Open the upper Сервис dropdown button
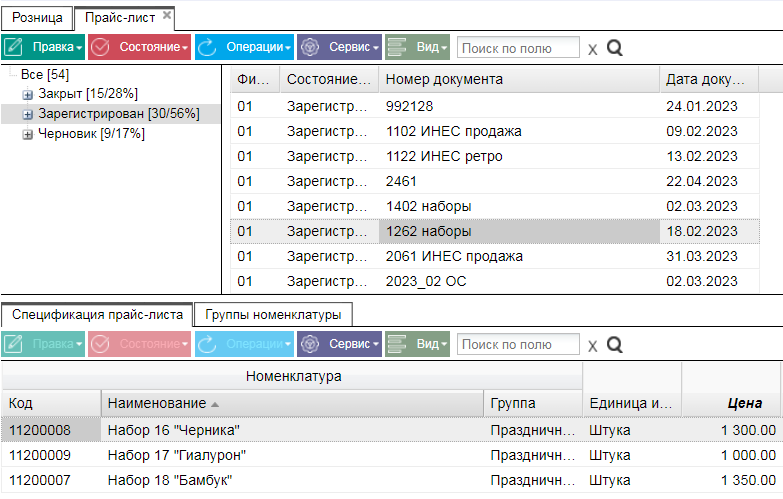This screenshot has height=499, width=783. 339,47
